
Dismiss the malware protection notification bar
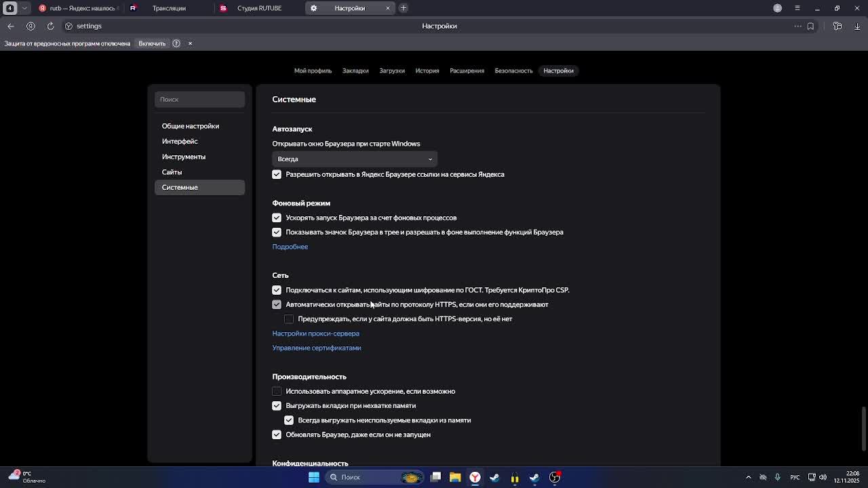click(190, 43)
